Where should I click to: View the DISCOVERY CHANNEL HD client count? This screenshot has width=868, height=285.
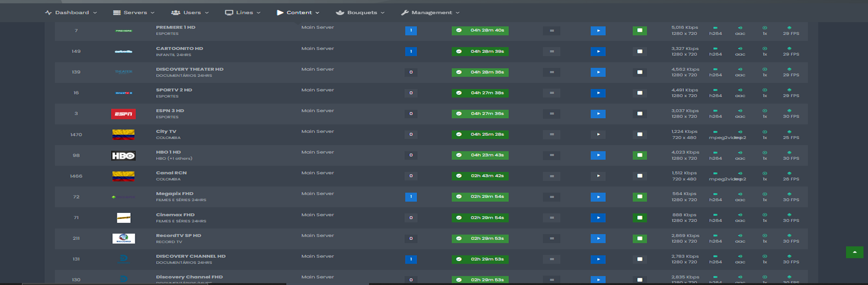[x=411, y=259]
